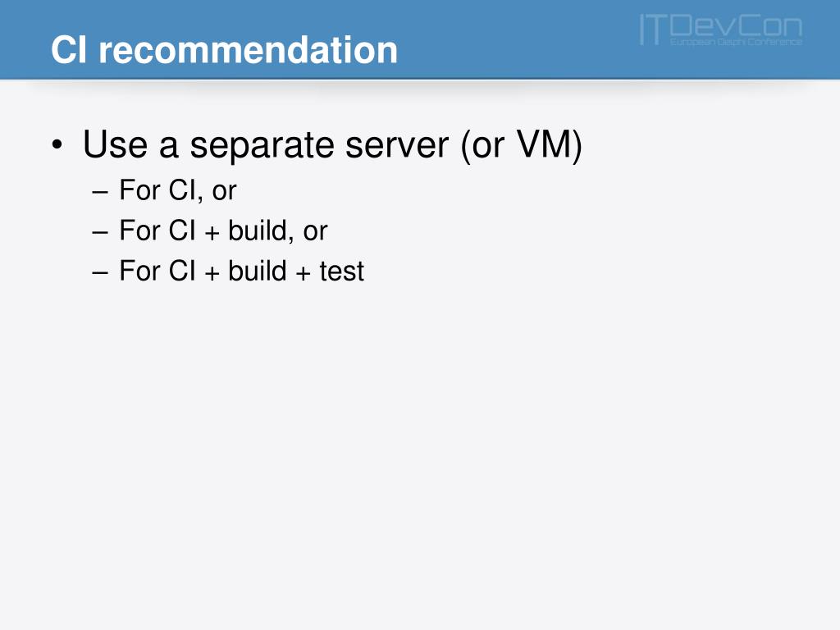This screenshot has height=630, width=840.
Task: Click the ITDevCon logo in the header
Action: click(720, 30)
